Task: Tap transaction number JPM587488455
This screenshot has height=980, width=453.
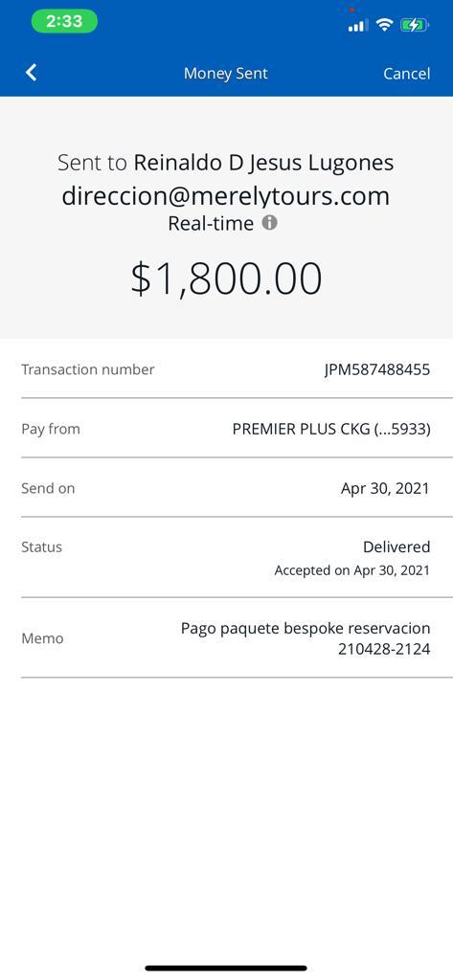Action: 377,369
